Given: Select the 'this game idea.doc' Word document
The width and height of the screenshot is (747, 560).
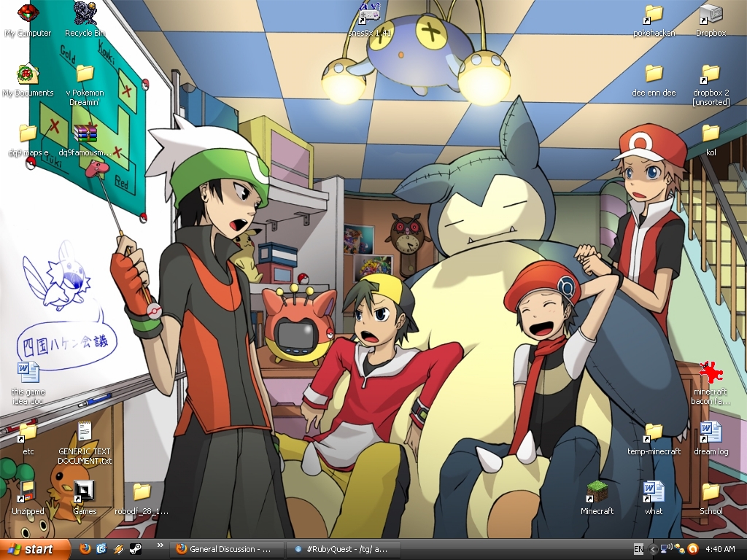Looking at the screenshot, I should pyautogui.click(x=28, y=373).
